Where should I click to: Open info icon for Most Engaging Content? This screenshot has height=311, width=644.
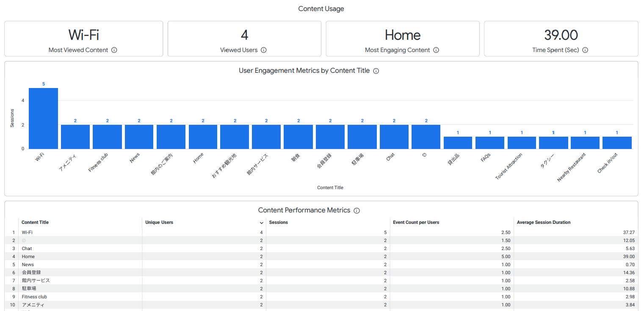coord(436,50)
